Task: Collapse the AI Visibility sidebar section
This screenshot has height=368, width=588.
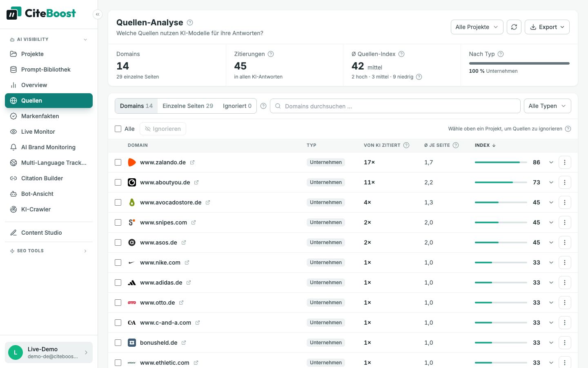Action: tap(49, 39)
